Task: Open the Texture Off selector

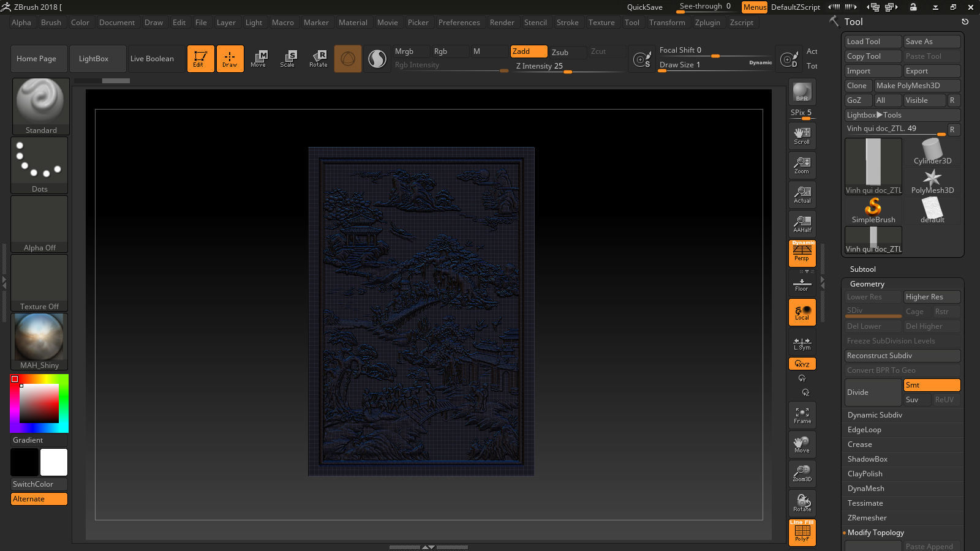Action: pyautogui.click(x=39, y=282)
